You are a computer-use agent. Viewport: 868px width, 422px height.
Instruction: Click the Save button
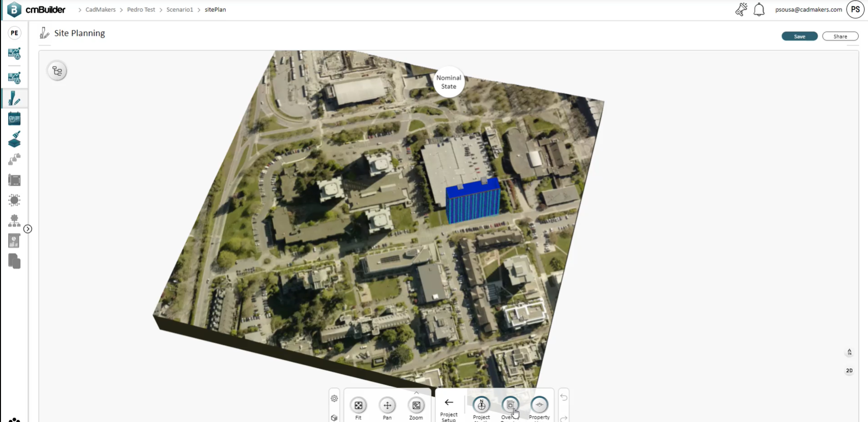click(799, 36)
